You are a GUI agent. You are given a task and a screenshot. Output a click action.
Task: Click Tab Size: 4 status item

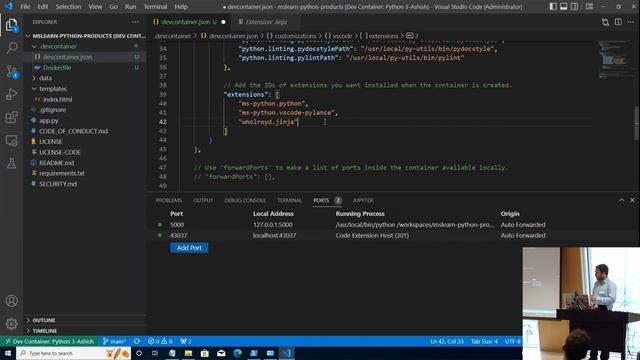484,341
